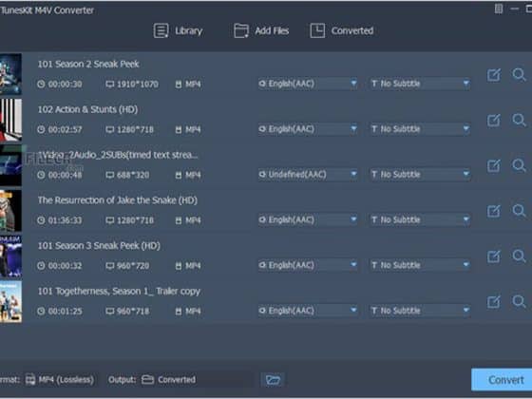Screen dimensions: 532x399
Task: Click duration '00:02:57'
Action: click(65, 129)
